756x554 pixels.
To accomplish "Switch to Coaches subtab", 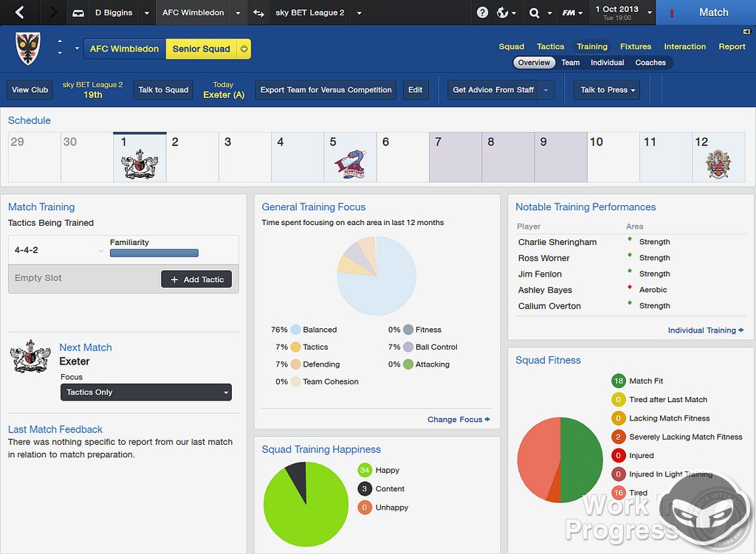I will pos(650,63).
